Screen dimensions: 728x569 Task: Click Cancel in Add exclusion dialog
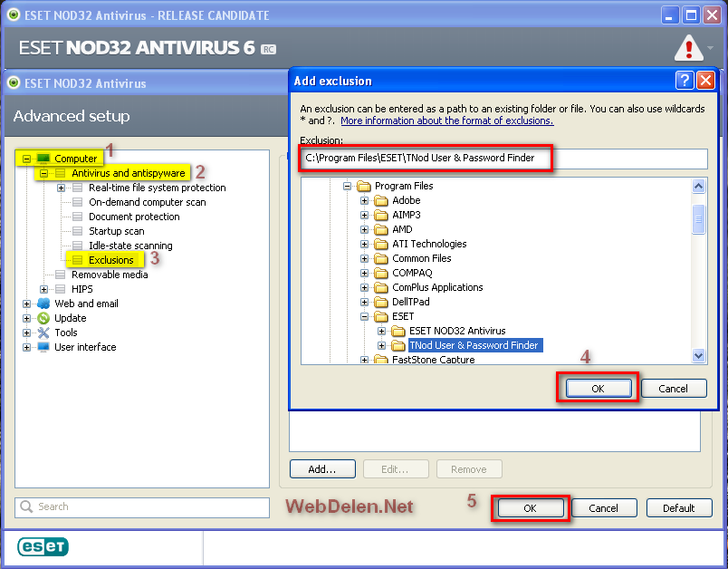673,389
